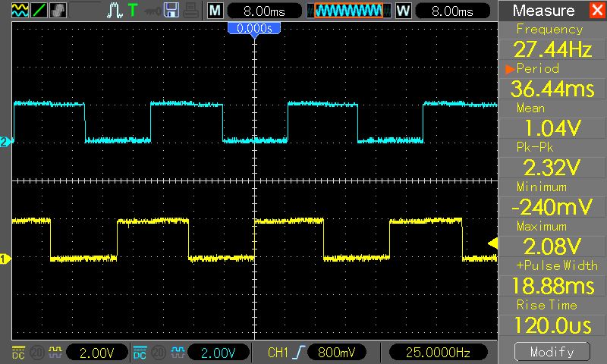Toggle CH2 20MHz bandwidth limit icon
The image size is (607, 364).
tap(159, 353)
